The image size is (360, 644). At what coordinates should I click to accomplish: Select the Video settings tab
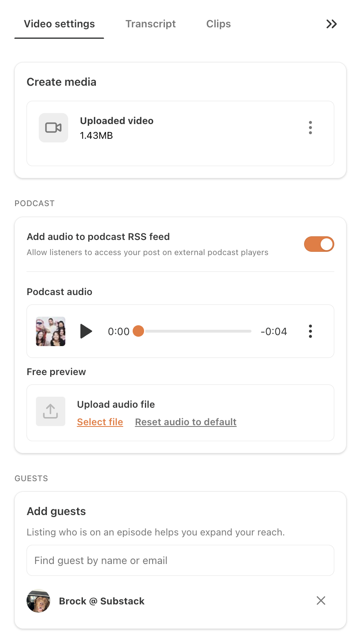(59, 24)
